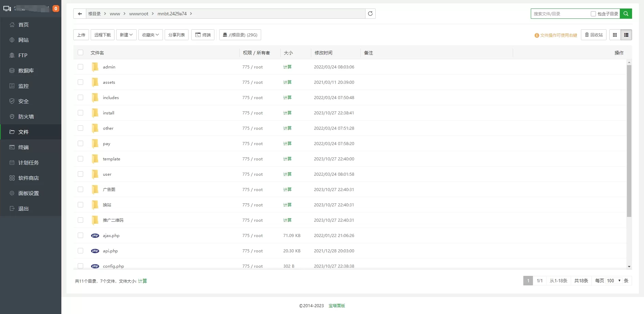Switch to grid icon view
Image resolution: width=644 pixels, height=314 pixels.
pos(615,35)
